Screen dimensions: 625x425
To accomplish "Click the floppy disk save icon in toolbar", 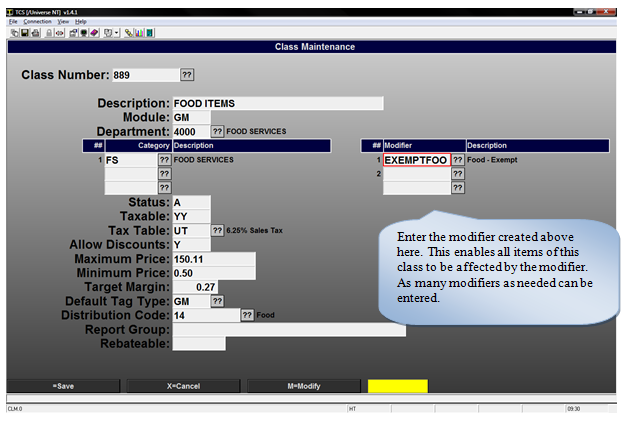I will tap(23, 32).
